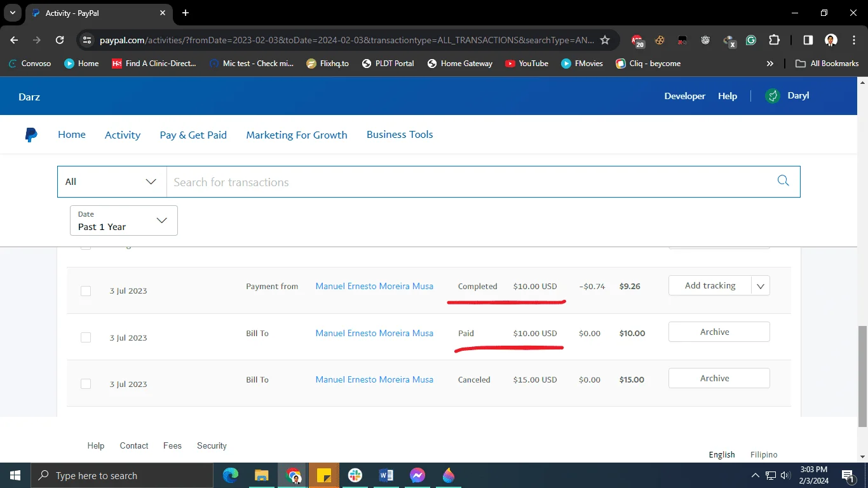Archive the Paid $10.00 bill

(x=719, y=332)
